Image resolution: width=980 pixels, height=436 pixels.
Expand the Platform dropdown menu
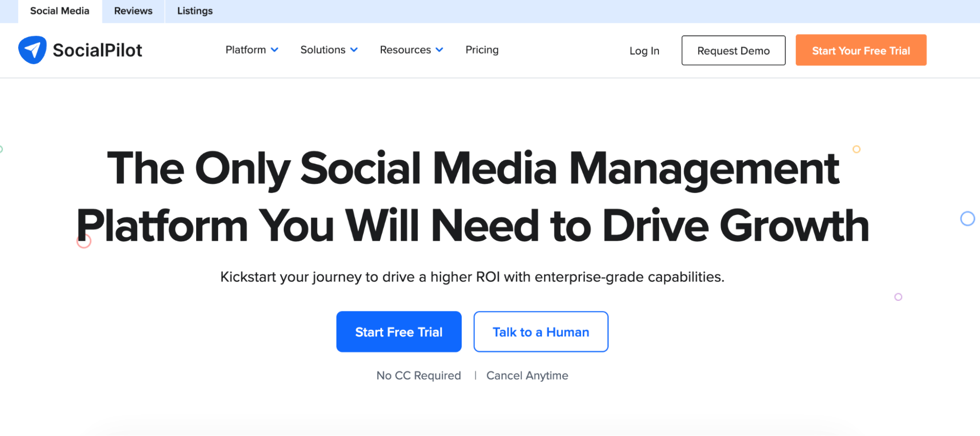pos(252,50)
